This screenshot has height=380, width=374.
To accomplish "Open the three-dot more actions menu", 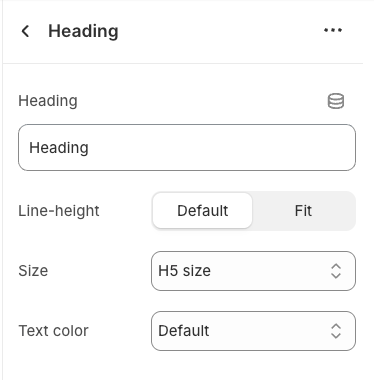I will [333, 30].
